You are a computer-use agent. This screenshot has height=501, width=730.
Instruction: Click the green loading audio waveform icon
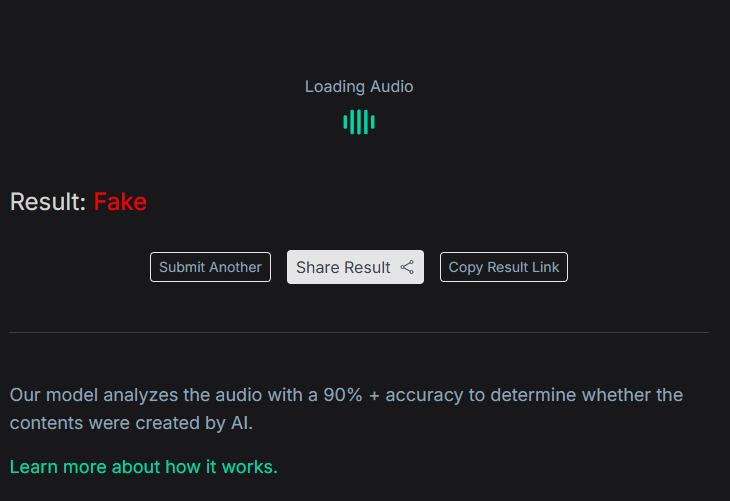point(359,122)
